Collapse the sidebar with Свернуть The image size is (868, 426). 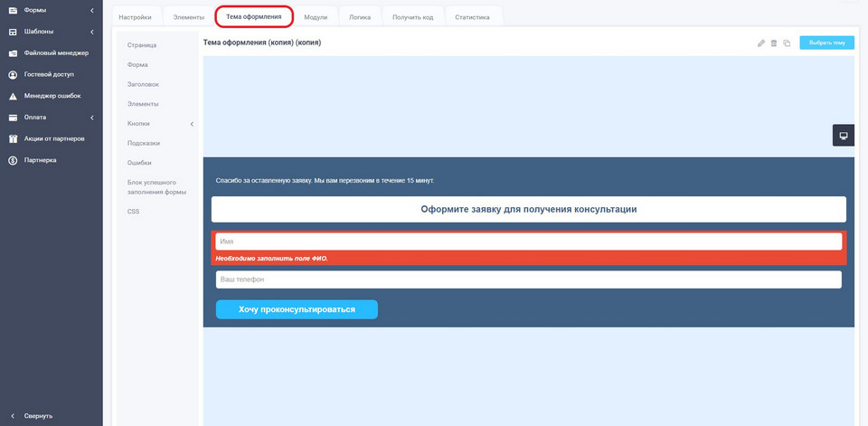[x=38, y=416]
